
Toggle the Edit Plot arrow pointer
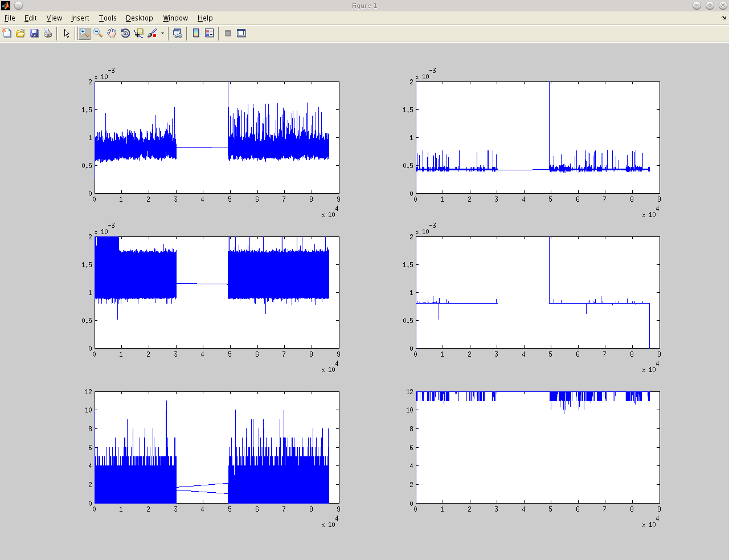click(67, 34)
